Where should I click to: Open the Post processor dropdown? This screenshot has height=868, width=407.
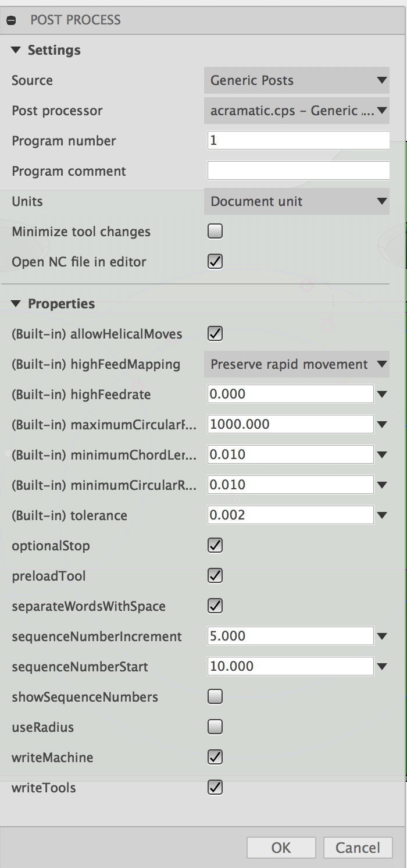(297, 111)
